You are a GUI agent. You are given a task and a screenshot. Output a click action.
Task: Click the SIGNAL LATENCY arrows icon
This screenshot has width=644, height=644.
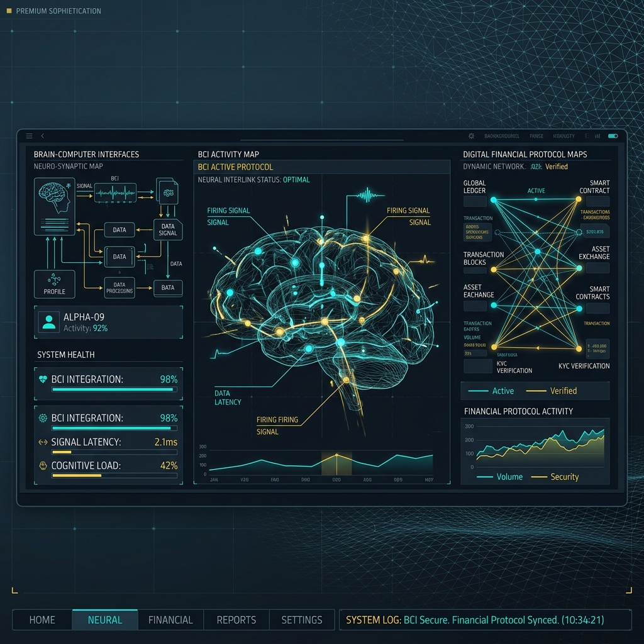pos(43,442)
